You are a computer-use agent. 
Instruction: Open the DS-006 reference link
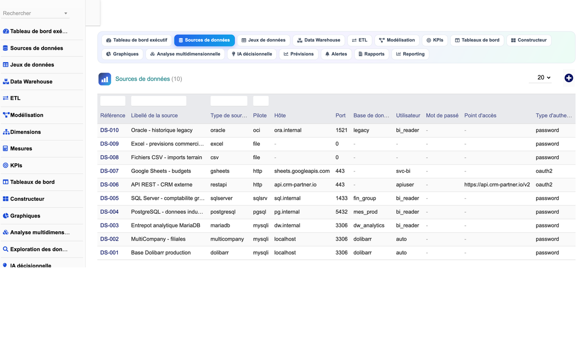pos(109,185)
